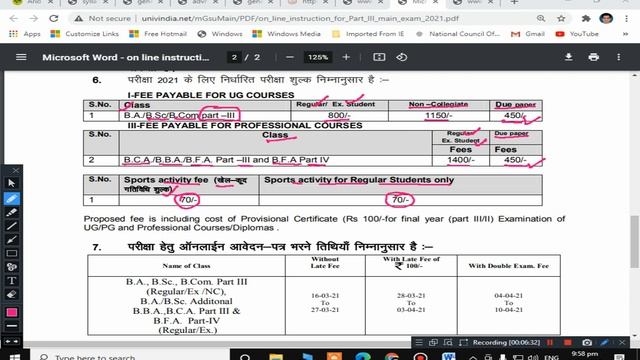Select the highlighter marker tool
The image size is (640, 360).
click(x=11, y=212)
